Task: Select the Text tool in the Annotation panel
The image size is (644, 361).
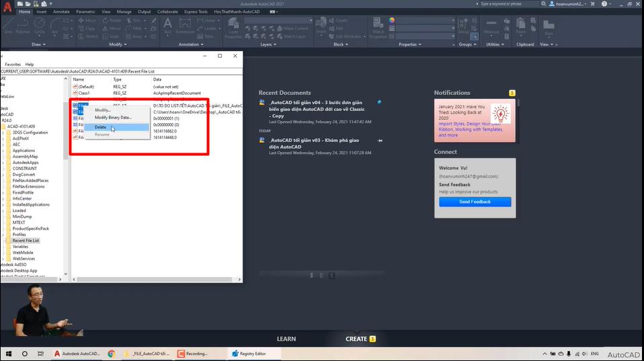Action: pyautogui.click(x=167, y=26)
